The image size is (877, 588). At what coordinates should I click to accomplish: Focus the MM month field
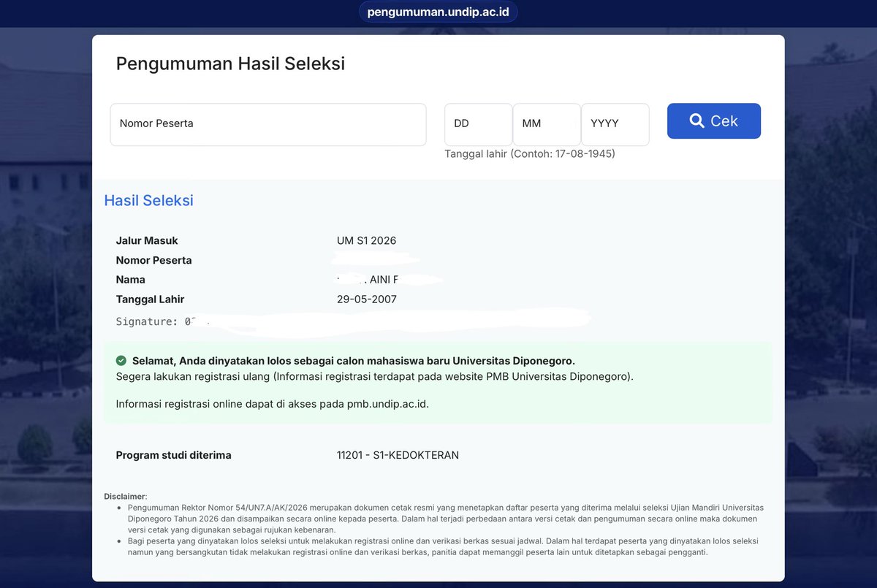(x=547, y=124)
